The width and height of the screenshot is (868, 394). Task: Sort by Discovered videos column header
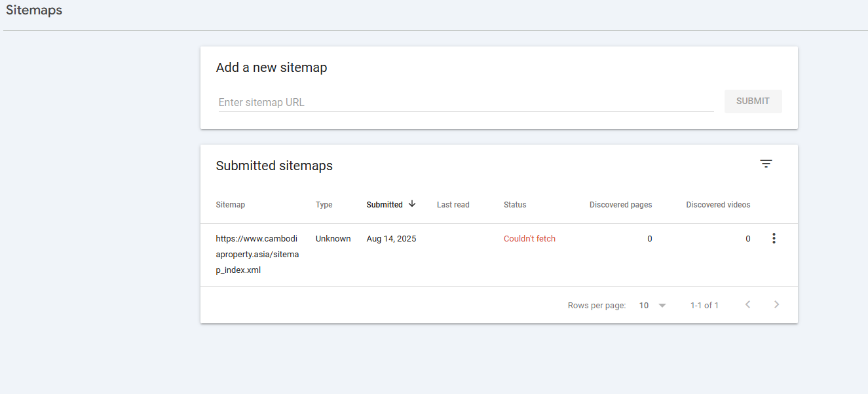(x=718, y=205)
